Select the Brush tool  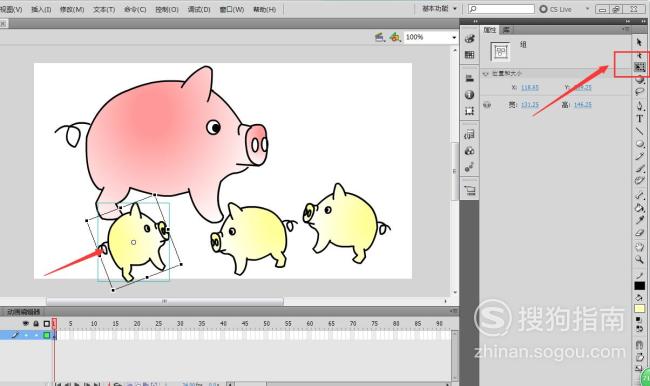(639, 168)
